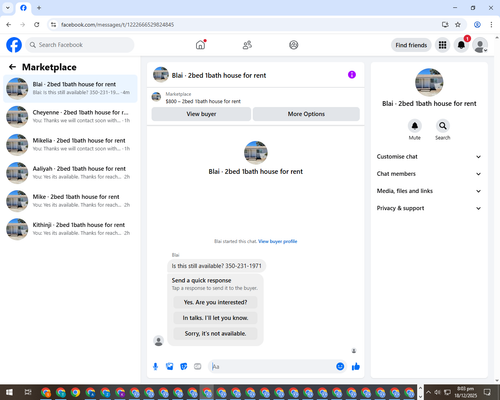Open the Mikelia conversation
Screen dimensions: 500x400
(x=70, y=145)
